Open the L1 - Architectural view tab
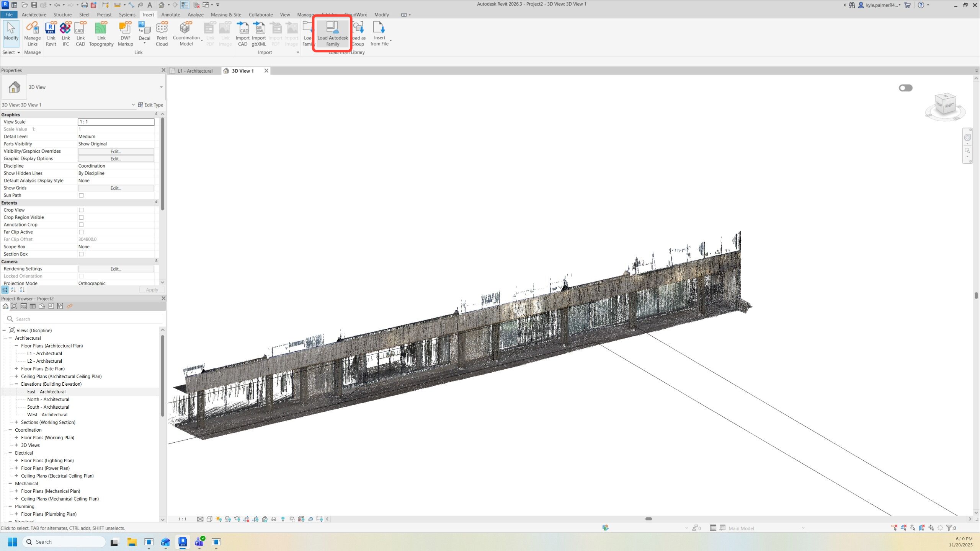Viewport: 980px width, 551px height. coord(195,71)
